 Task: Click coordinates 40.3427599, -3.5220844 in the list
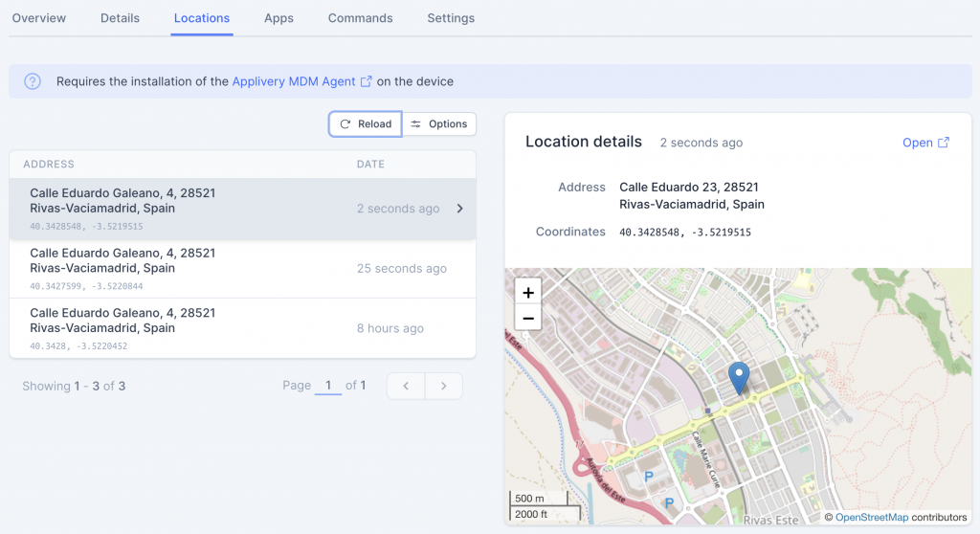(x=86, y=286)
